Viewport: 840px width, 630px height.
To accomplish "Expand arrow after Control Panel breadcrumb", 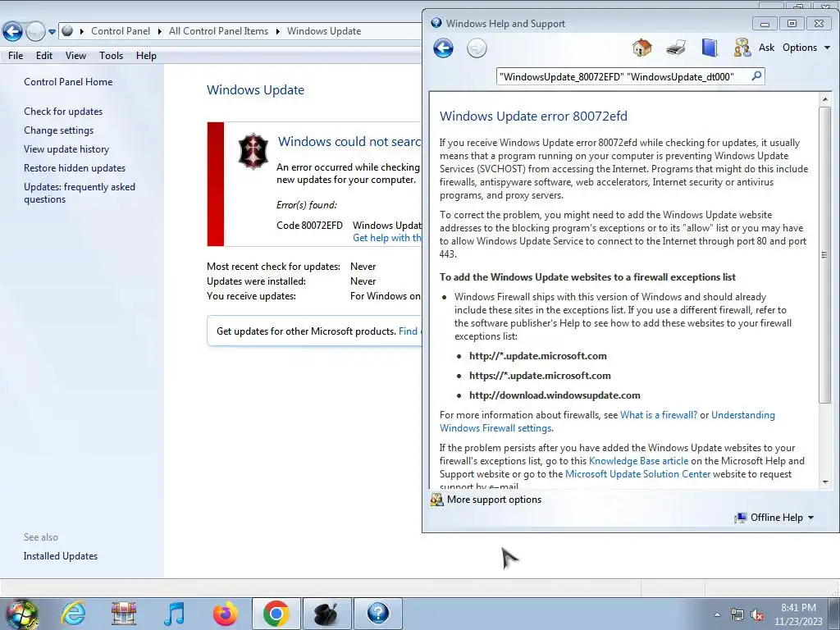I will (159, 32).
